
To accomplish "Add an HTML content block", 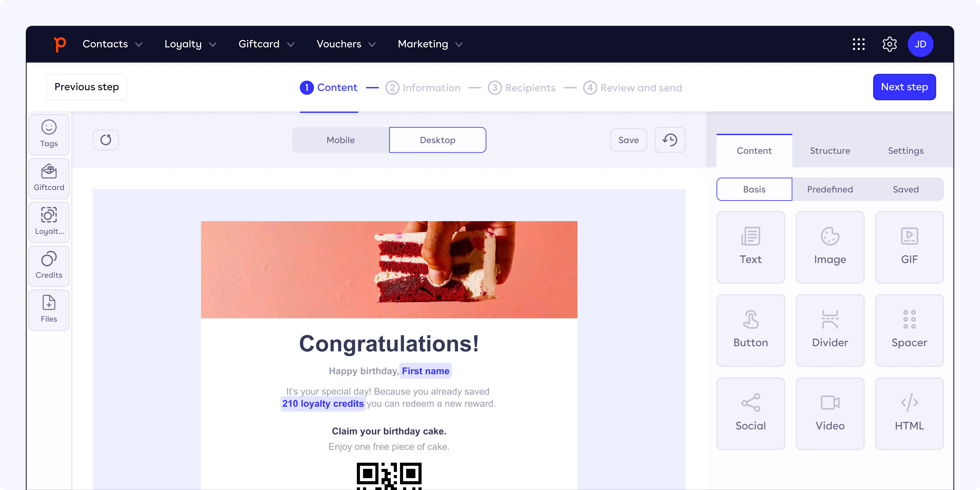I will (909, 413).
